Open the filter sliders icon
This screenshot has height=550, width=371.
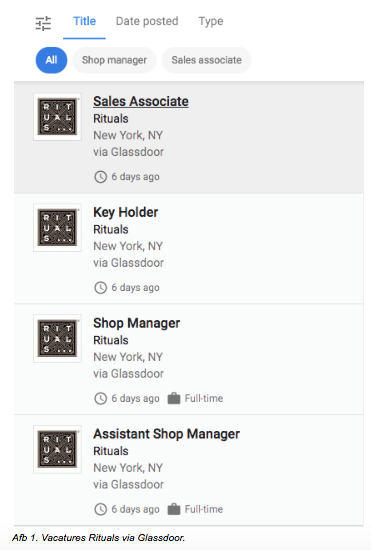coord(43,23)
